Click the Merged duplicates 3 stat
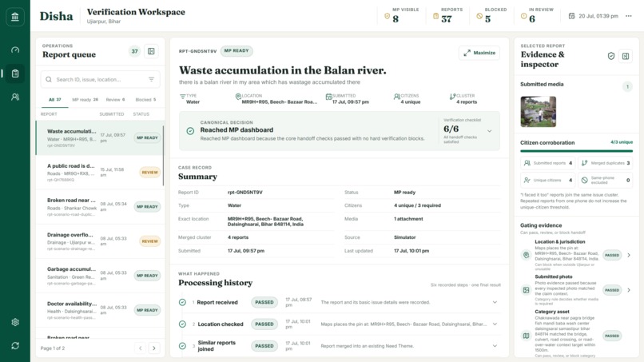 pyautogui.click(x=606, y=163)
